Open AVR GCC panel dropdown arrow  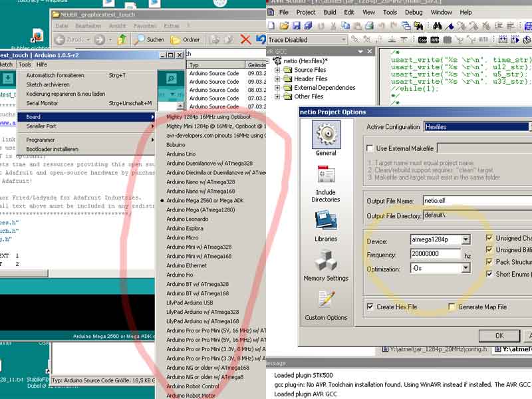pyautogui.click(x=360, y=52)
